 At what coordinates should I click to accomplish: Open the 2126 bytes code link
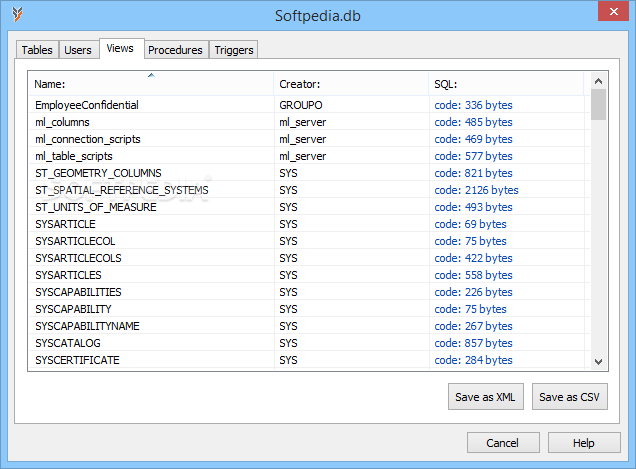tap(476, 190)
